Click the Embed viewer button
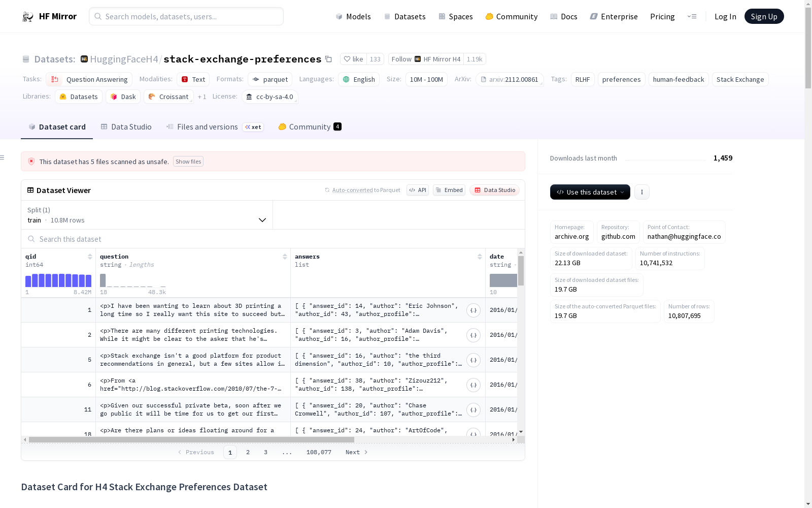 tap(449, 190)
